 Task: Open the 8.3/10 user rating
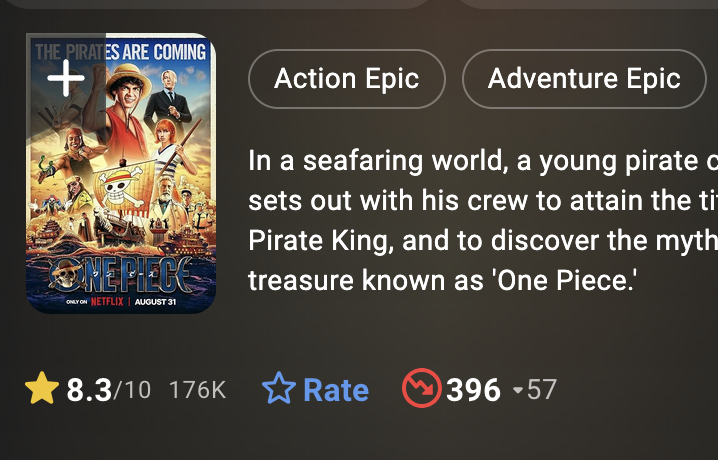click(x=108, y=390)
